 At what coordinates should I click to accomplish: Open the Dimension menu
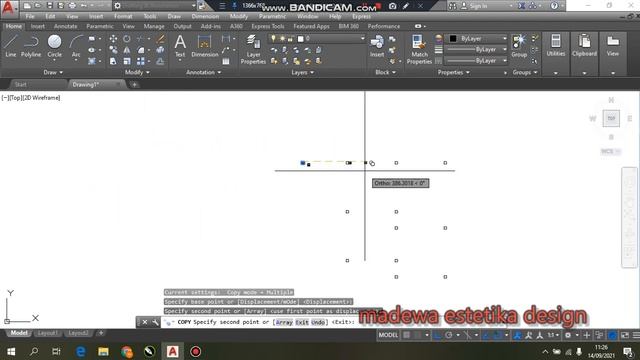click(205, 16)
